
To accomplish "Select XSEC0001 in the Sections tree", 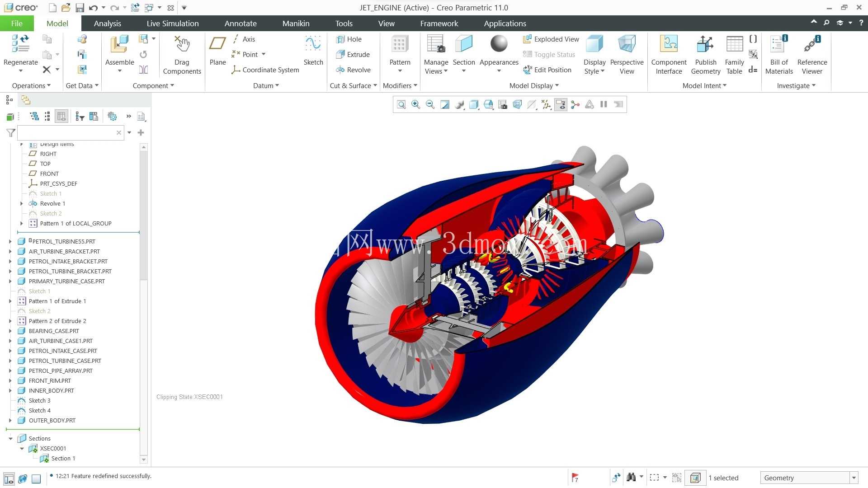I will (x=53, y=449).
